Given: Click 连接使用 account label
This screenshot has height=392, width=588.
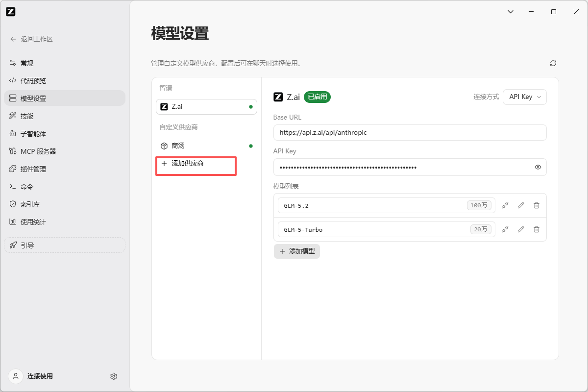Looking at the screenshot, I should [40, 376].
